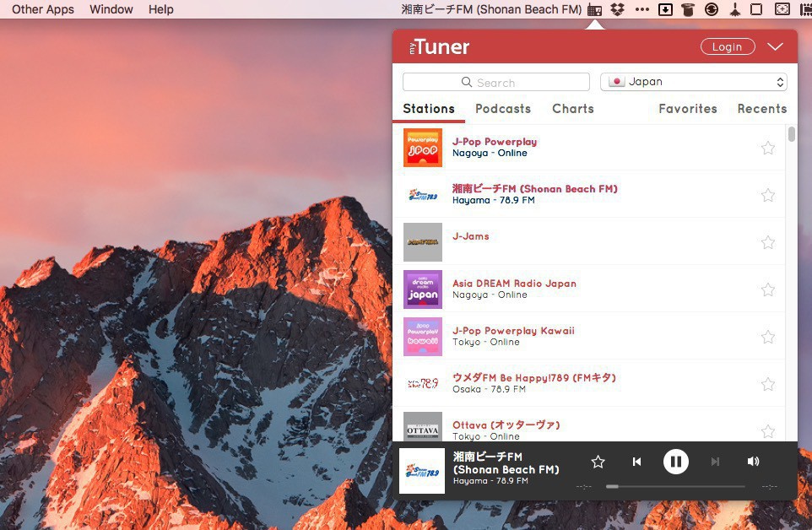Click now-playing artwork in the player bar
The width and height of the screenshot is (812, 530).
tap(422, 470)
